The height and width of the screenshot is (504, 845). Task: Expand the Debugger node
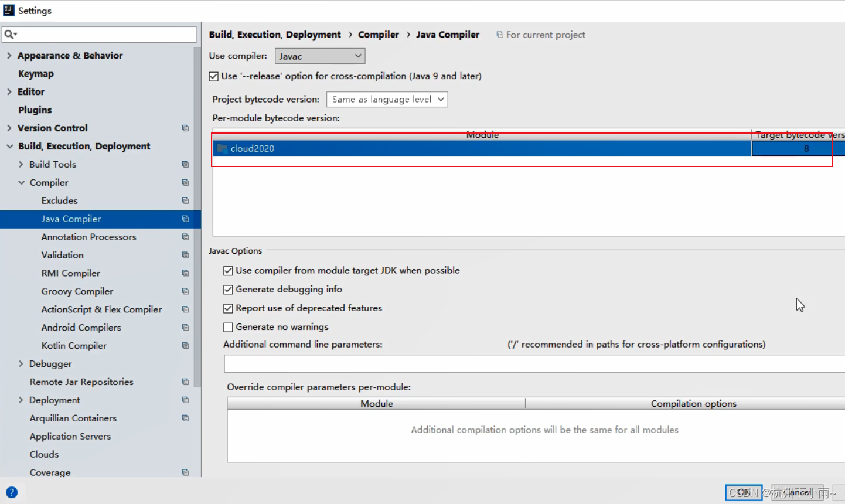(21, 363)
